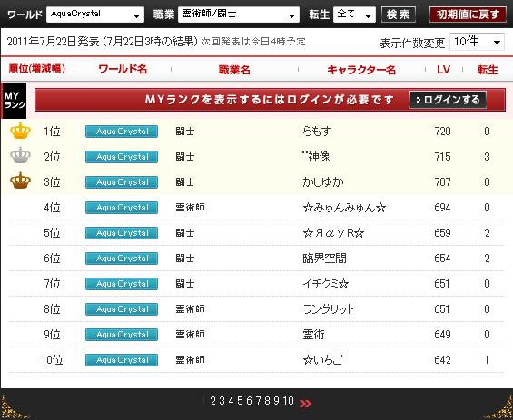Click the キャラクター名 column header
513x420 pixels.
pos(361,70)
